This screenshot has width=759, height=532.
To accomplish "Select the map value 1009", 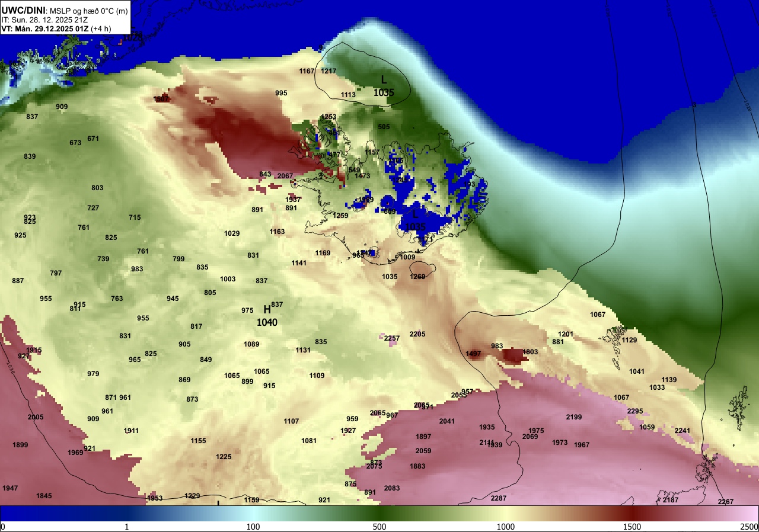I will click(x=407, y=257).
